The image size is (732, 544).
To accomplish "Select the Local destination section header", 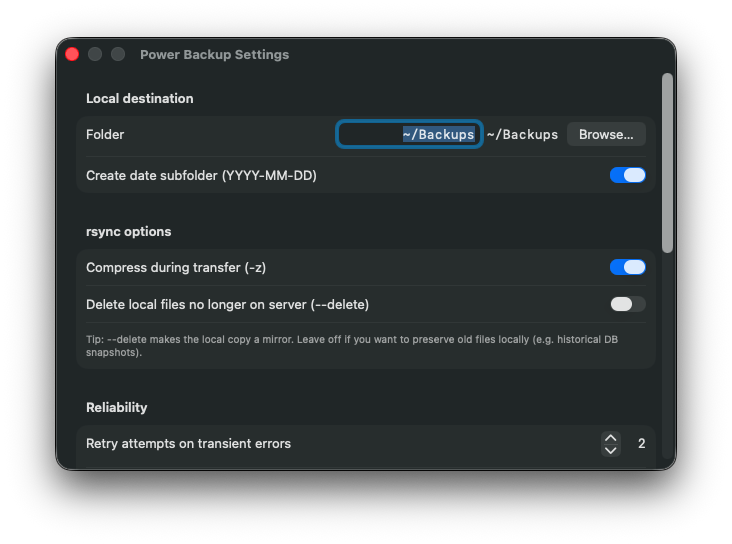I will 139,98.
